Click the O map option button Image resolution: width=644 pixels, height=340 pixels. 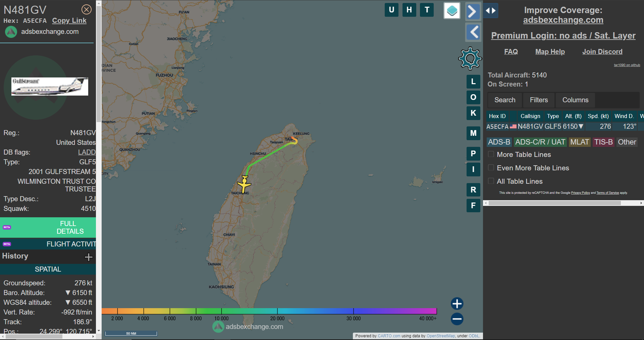pyautogui.click(x=473, y=97)
